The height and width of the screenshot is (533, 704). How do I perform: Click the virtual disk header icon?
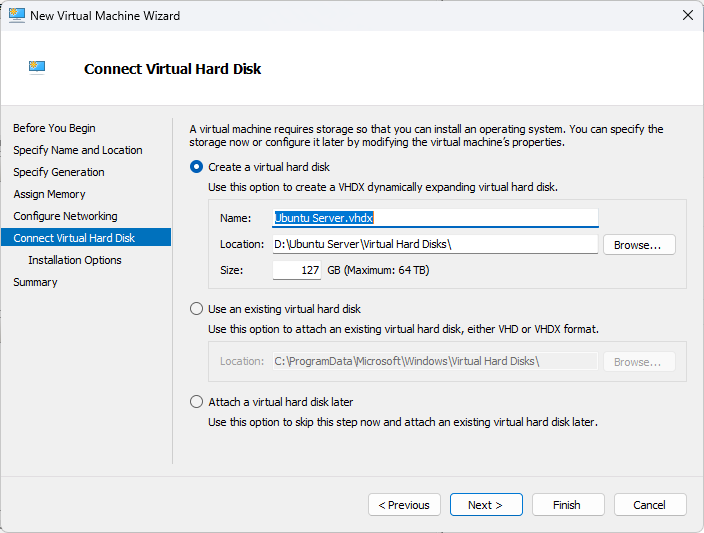[x=37, y=68]
